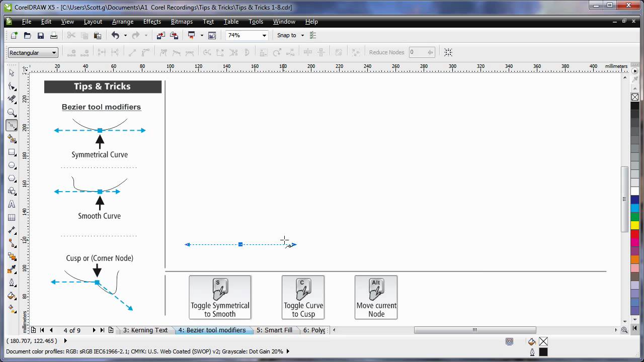Switch to the 5: Smart Fill page tab
Screen dimensions: 644x362
[274, 330]
